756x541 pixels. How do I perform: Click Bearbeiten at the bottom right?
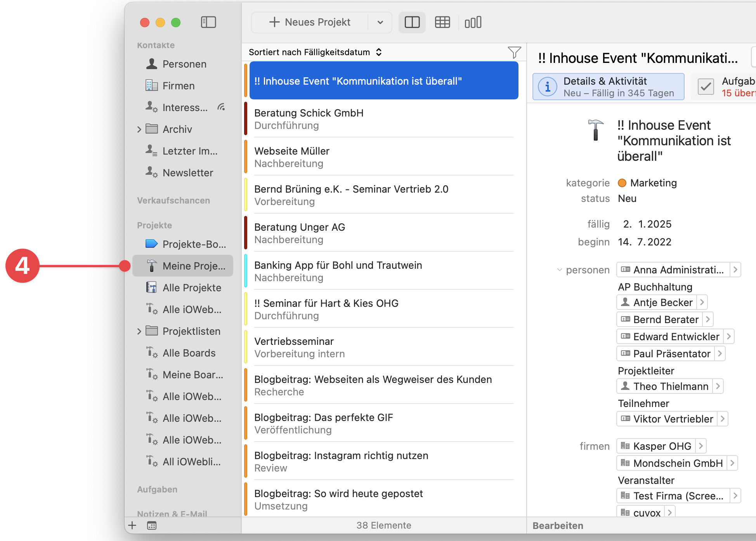pos(558,525)
